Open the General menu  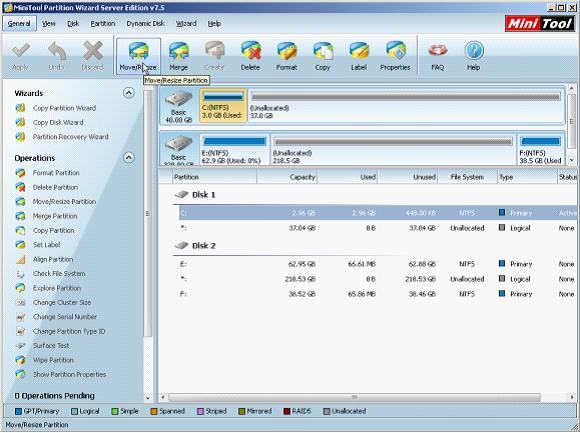click(19, 24)
